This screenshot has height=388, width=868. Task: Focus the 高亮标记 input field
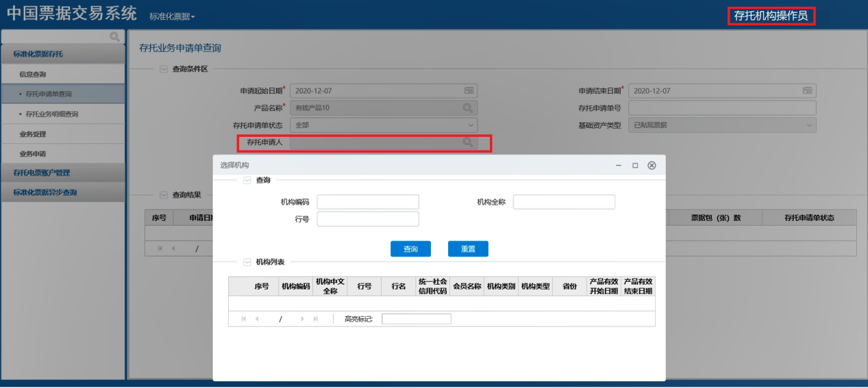click(x=417, y=319)
